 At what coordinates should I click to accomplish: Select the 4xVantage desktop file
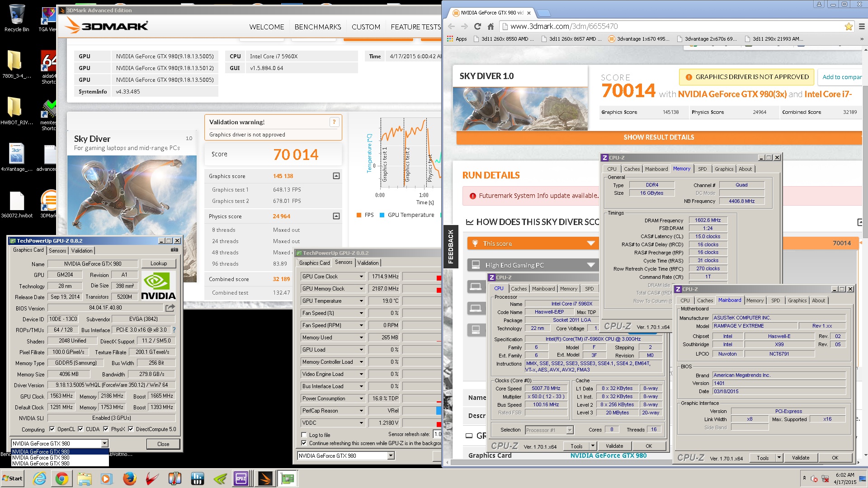point(17,157)
